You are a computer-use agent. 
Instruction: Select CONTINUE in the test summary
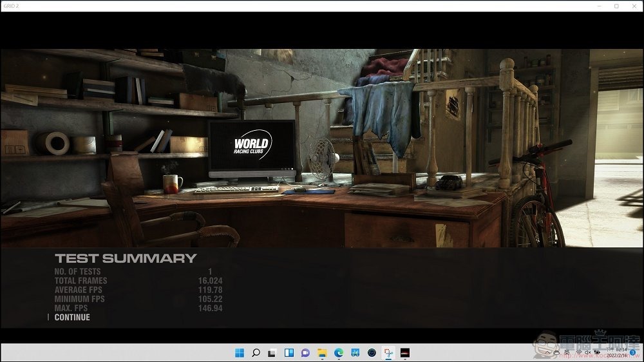[72, 317]
